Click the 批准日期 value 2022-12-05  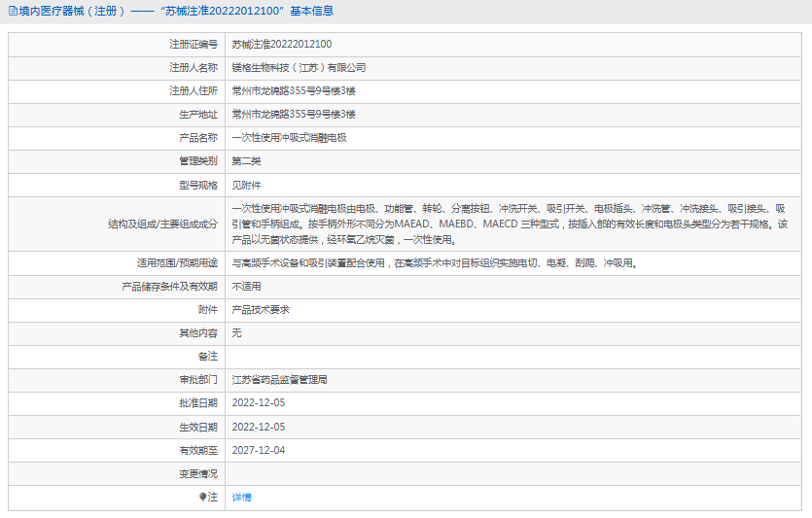259,403
